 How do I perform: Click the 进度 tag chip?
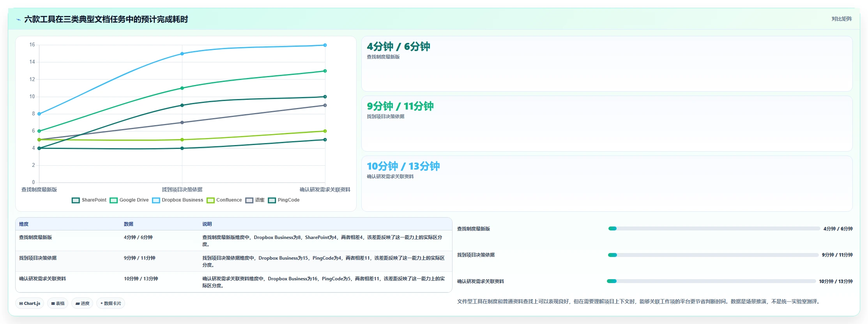(x=82, y=303)
